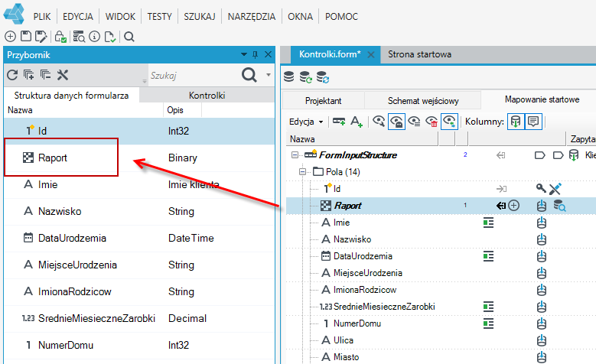Save the form with the floppy disk icon

pyautogui.click(x=26, y=37)
